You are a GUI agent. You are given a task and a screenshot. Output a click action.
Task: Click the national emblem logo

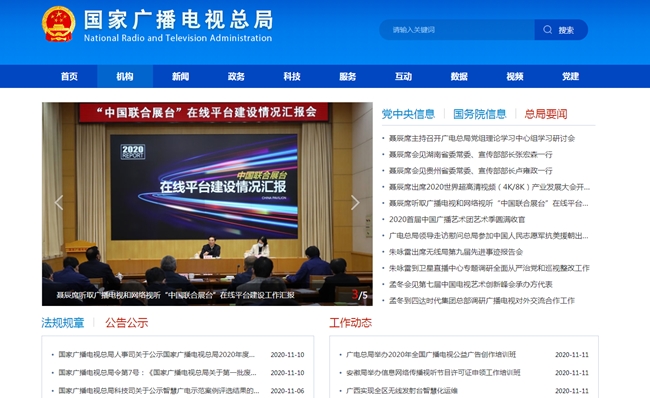58,24
